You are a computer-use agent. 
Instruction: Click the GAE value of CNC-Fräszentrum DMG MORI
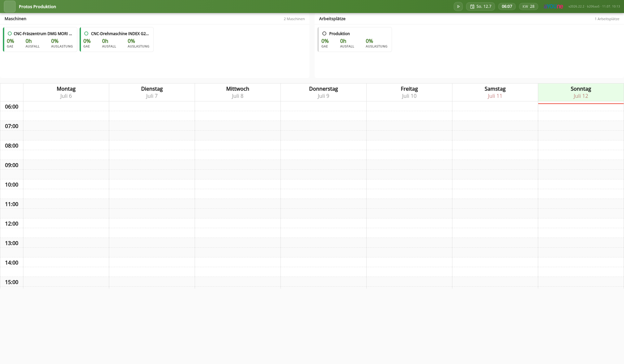pos(10,41)
